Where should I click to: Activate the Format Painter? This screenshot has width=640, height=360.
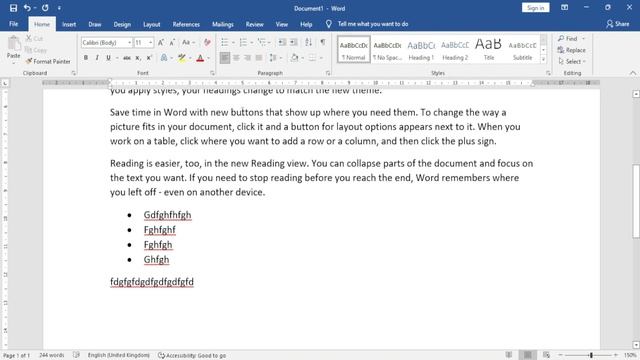coord(48,61)
